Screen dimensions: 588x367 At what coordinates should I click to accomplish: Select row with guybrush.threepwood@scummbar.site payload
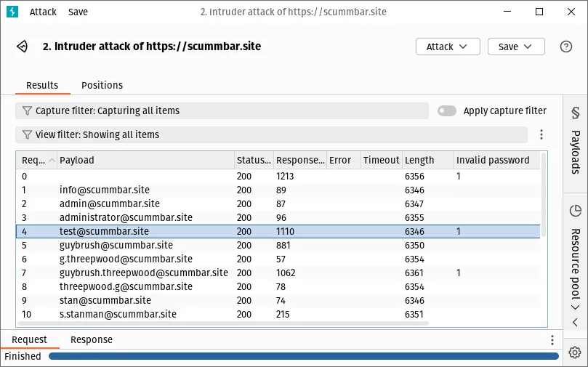[x=278, y=273]
